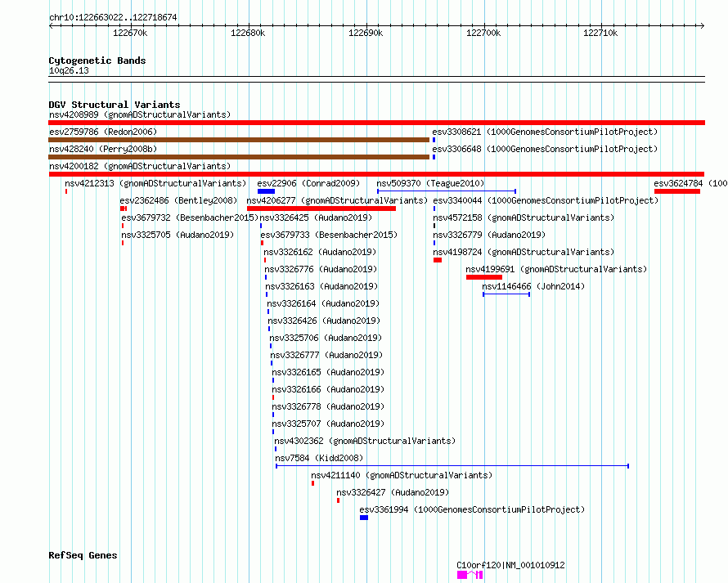Click red bar under nsv4206277

pyautogui.click(x=321, y=209)
